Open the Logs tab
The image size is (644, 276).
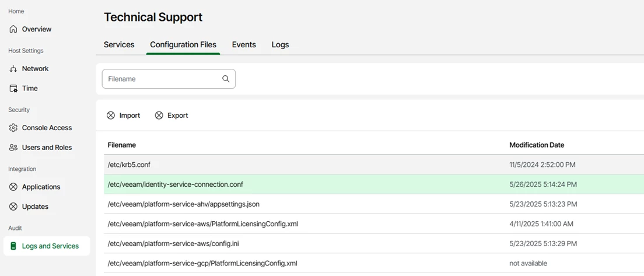tap(280, 45)
